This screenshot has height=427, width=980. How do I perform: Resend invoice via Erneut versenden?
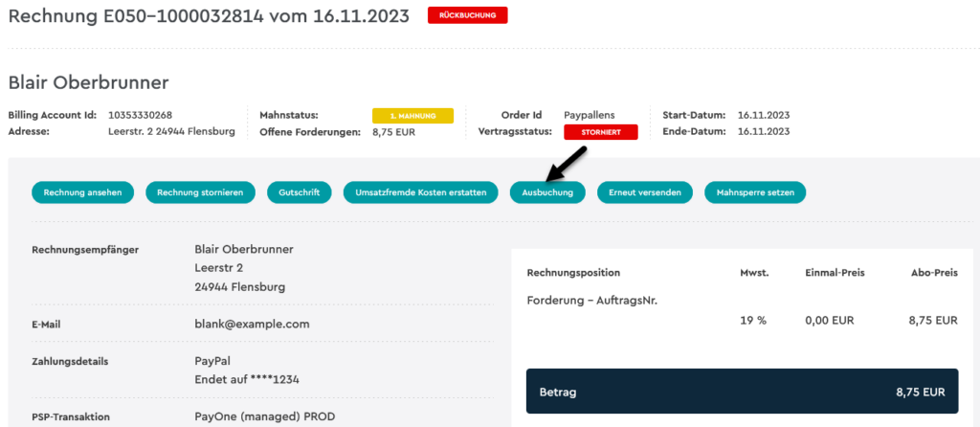pyautogui.click(x=645, y=192)
